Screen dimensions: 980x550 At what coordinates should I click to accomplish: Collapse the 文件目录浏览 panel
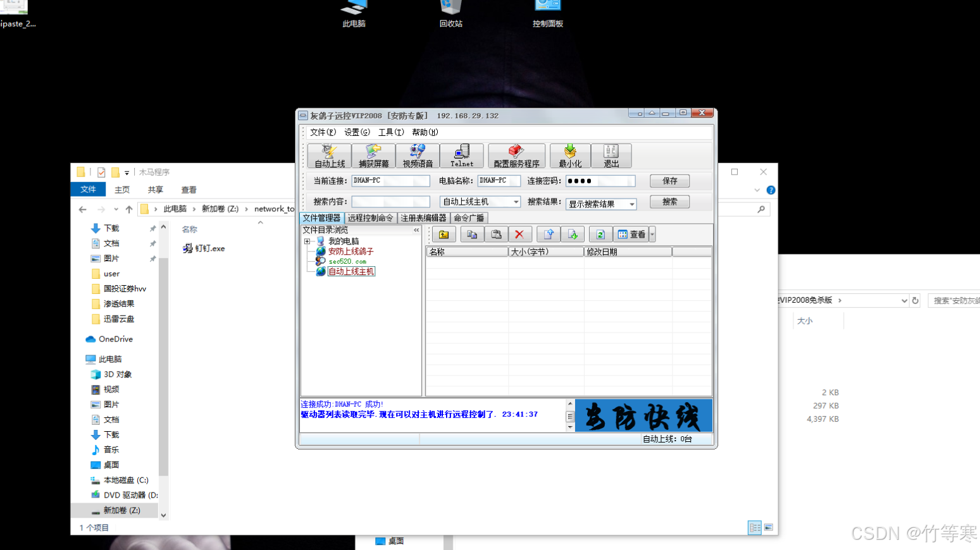tap(416, 230)
